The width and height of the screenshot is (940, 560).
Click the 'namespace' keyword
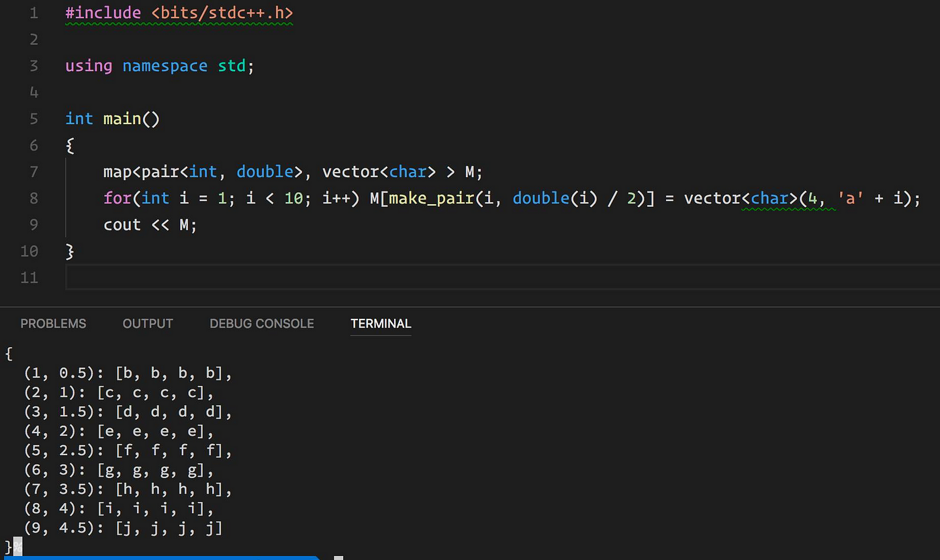coord(165,66)
